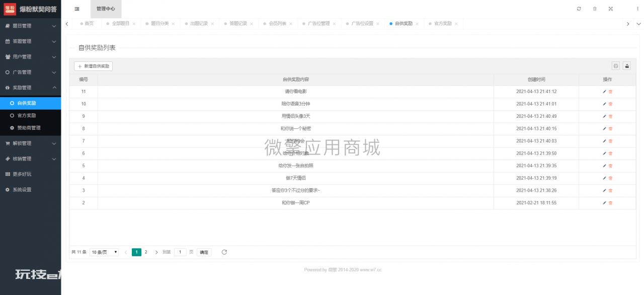Open the 10 条/页 page size dropdown

pyautogui.click(x=104, y=252)
